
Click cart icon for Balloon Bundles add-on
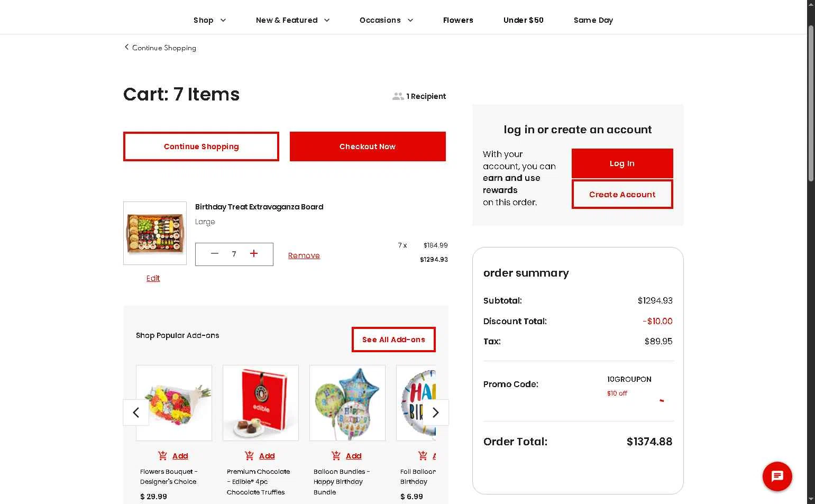336,456
